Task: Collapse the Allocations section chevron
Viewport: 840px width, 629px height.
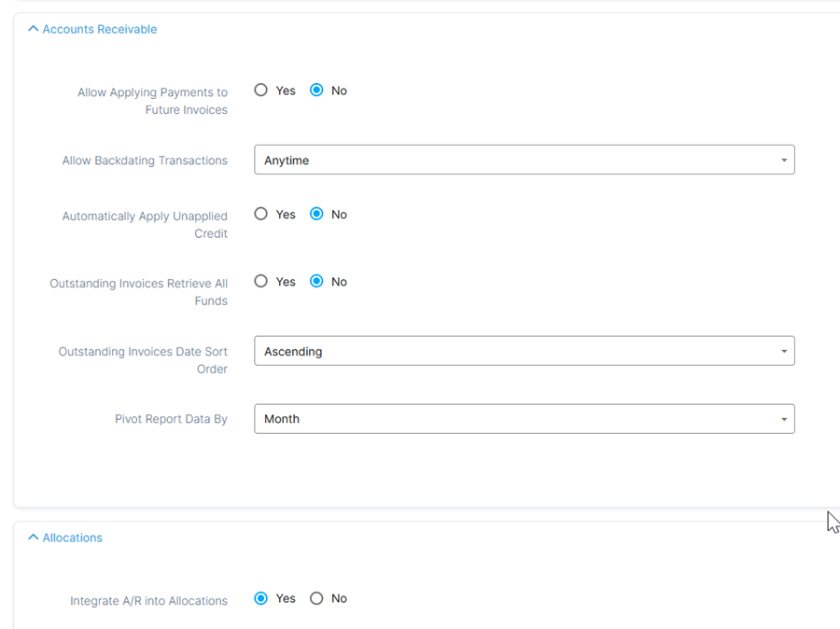Action: (x=33, y=537)
